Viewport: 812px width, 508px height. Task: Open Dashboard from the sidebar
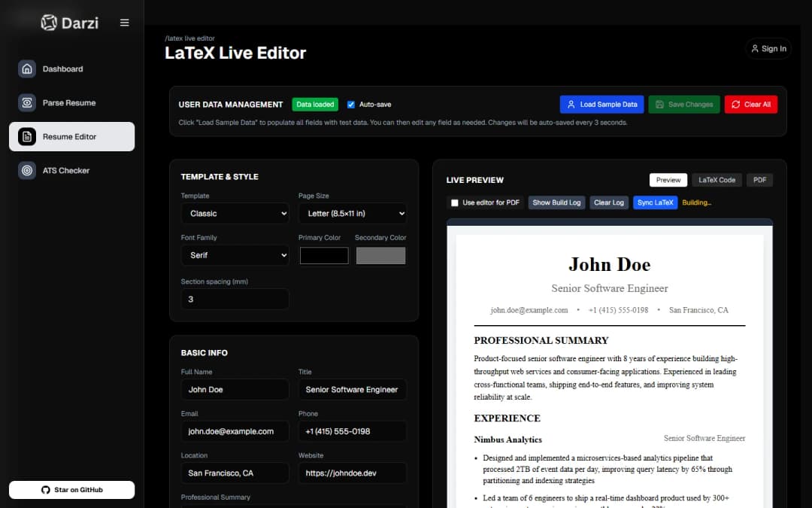71,69
